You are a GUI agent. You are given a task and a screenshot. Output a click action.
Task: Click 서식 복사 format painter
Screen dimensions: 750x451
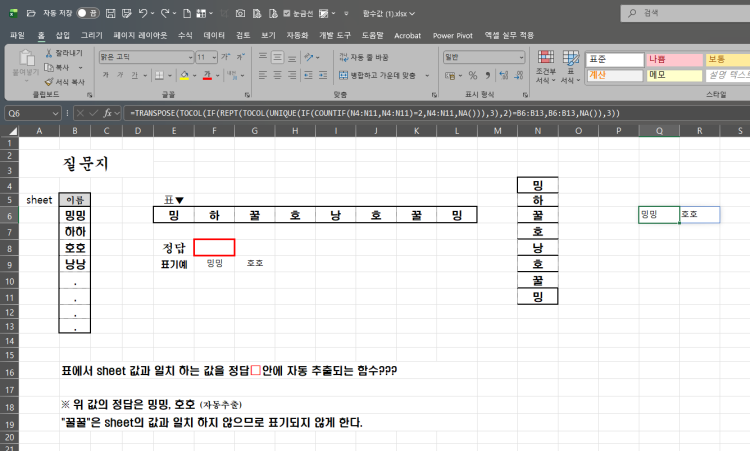(x=48, y=82)
